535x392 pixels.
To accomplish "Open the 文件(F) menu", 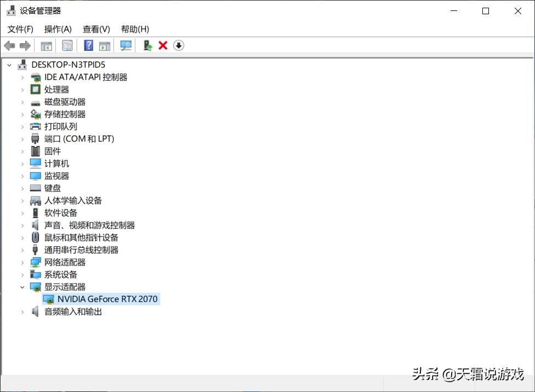I will click(x=20, y=30).
